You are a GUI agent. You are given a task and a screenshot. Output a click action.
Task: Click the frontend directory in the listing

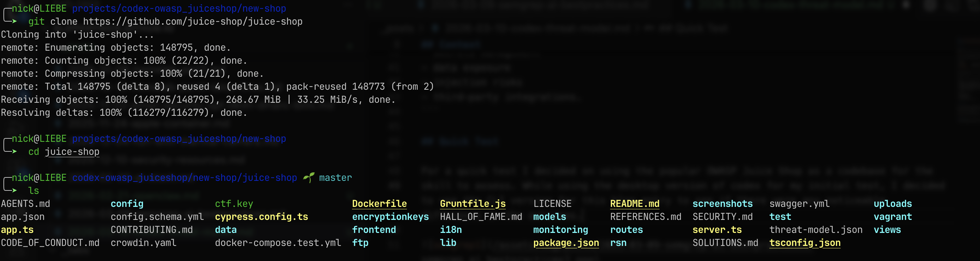coord(374,230)
